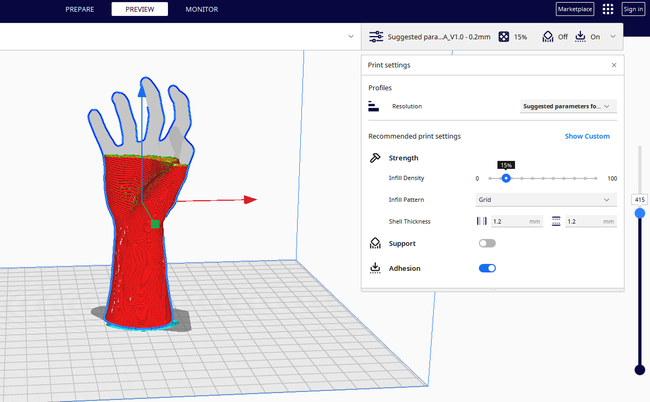Click the layer slider upper handle
Image resolution: width=650 pixels, height=402 pixels.
[640, 213]
